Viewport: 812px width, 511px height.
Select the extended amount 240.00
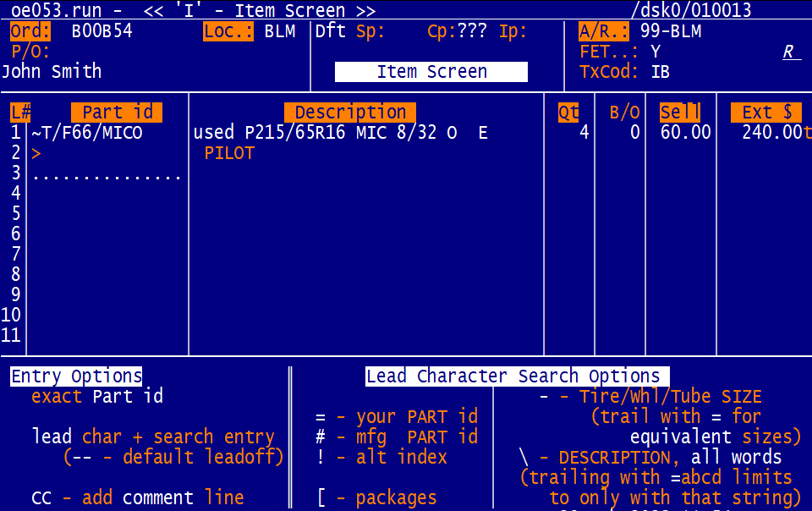click(x=771, y=133)
